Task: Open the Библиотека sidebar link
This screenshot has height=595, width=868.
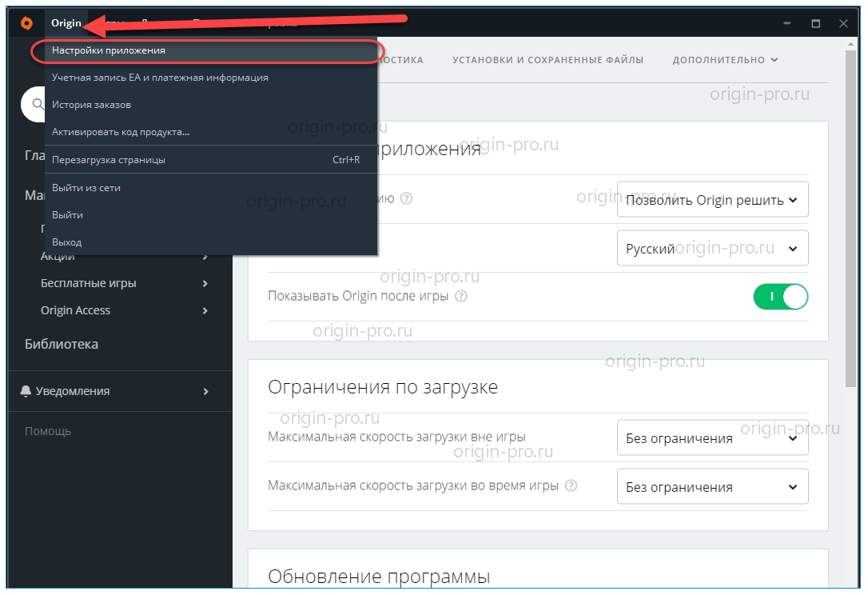Action: pyautogui.click(x=62, y=345)
